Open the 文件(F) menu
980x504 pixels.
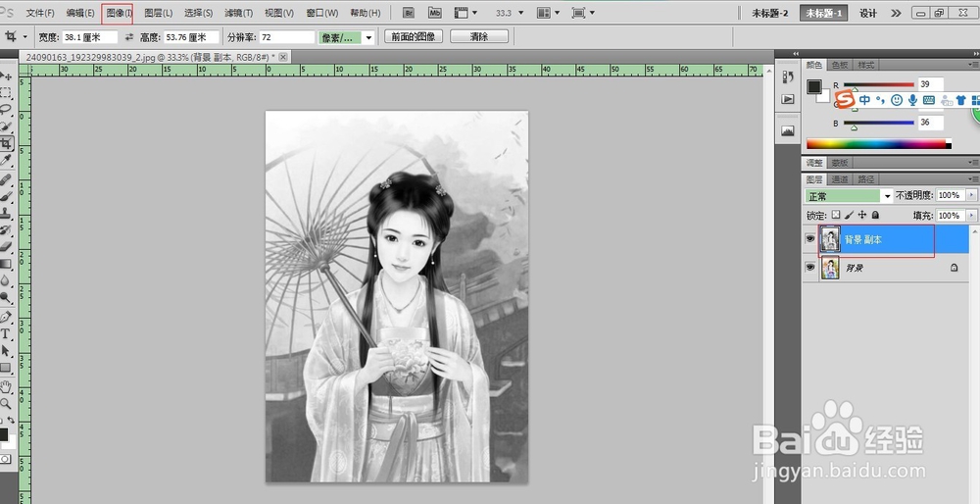point(40,13)
